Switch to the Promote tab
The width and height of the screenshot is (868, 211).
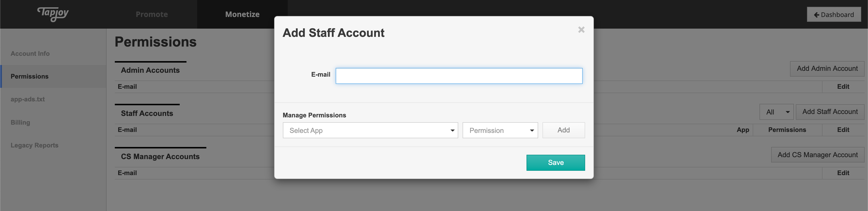pos(152,15)
